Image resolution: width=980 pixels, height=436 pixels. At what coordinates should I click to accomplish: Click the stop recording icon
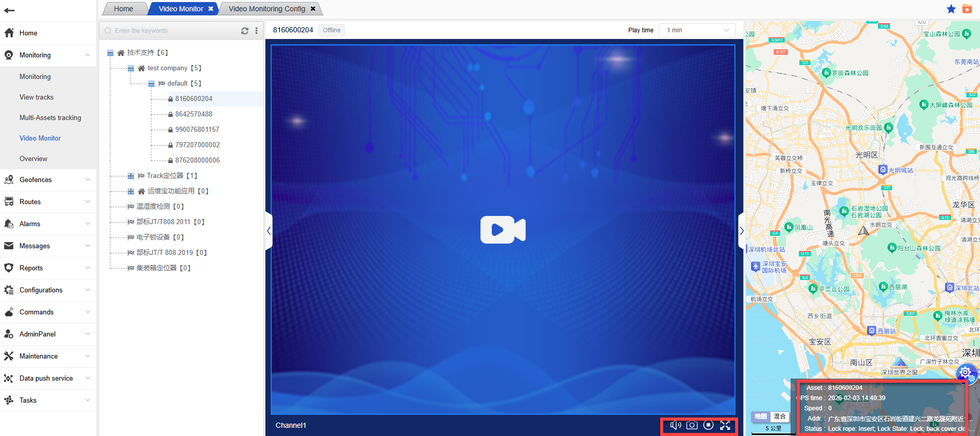pyautogui.click(x=708, y=425)
